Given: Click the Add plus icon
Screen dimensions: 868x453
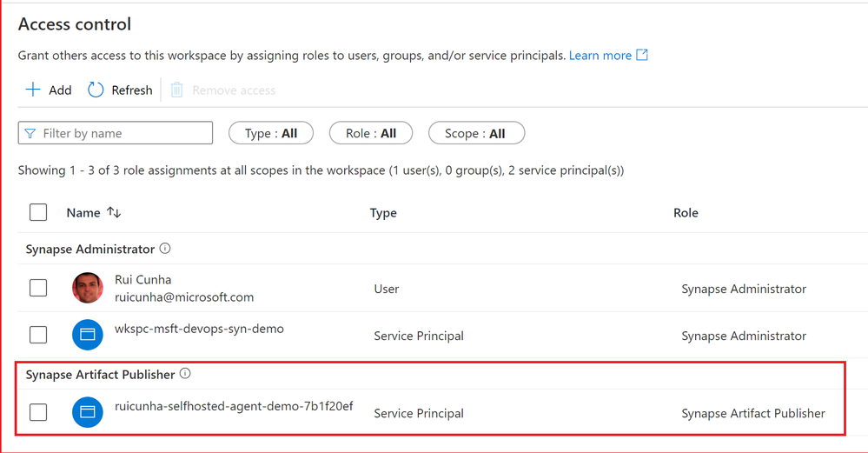Looking at the screenshot, I should (33, 90).
